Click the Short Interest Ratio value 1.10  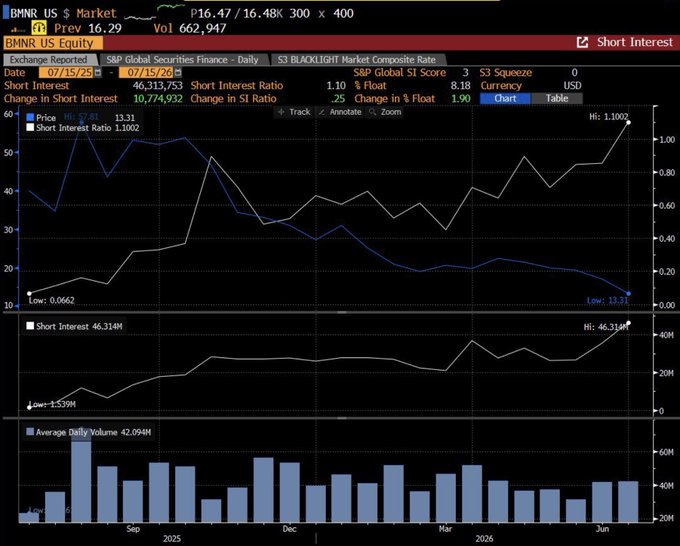[x=336, y=86]
